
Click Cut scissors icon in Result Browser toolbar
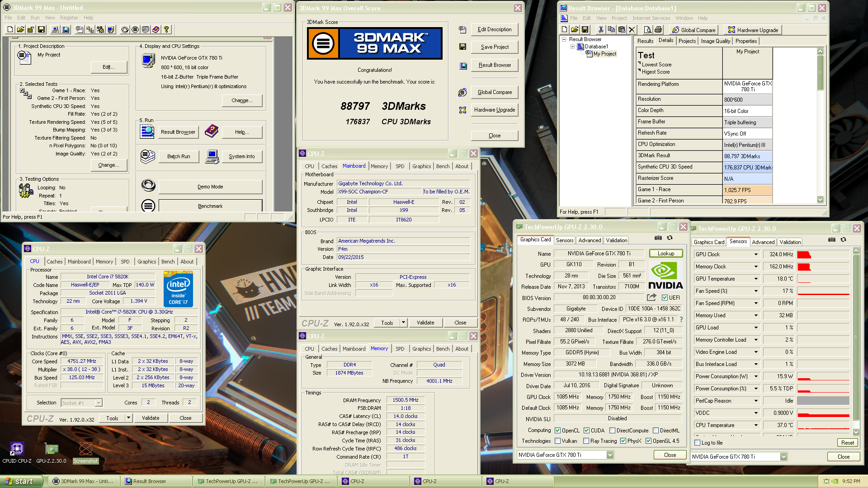[x=601, y=30]
